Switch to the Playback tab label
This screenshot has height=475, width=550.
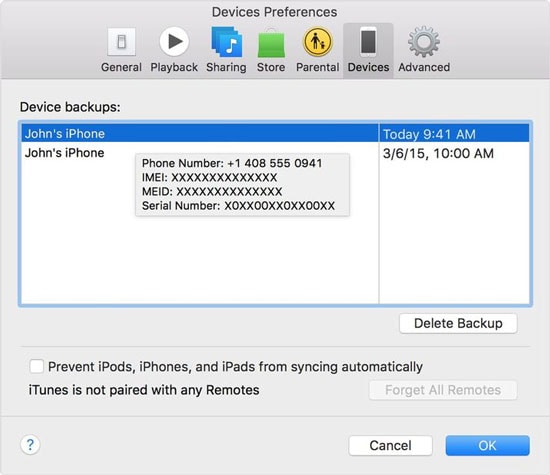pyautogui.click(x=174, y=67)
